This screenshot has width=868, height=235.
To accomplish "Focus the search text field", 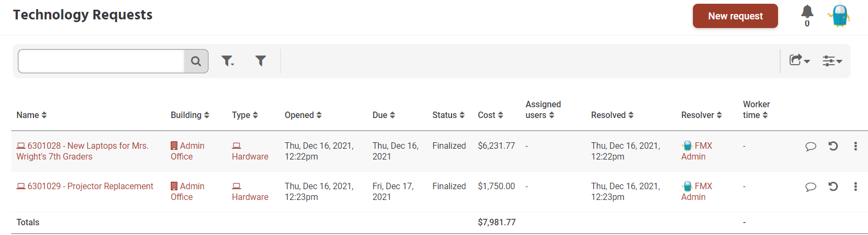I will pos(101,61).
